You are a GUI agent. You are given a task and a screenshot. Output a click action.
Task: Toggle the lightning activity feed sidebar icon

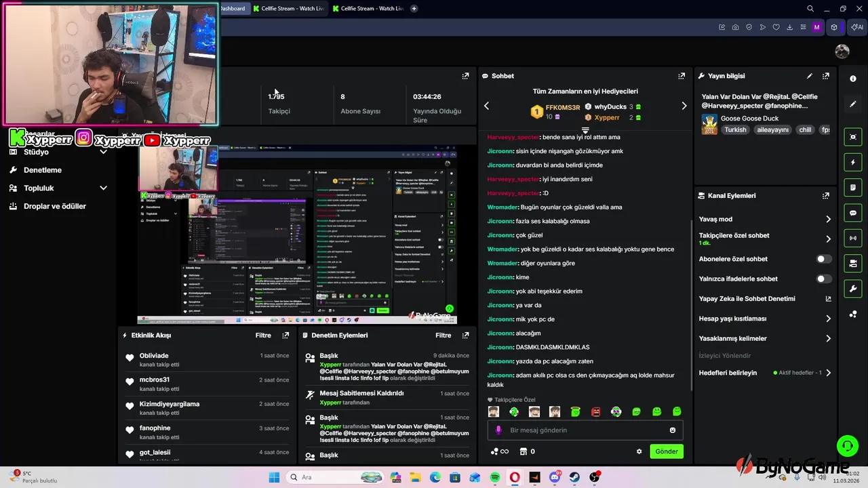pos(853,163)
